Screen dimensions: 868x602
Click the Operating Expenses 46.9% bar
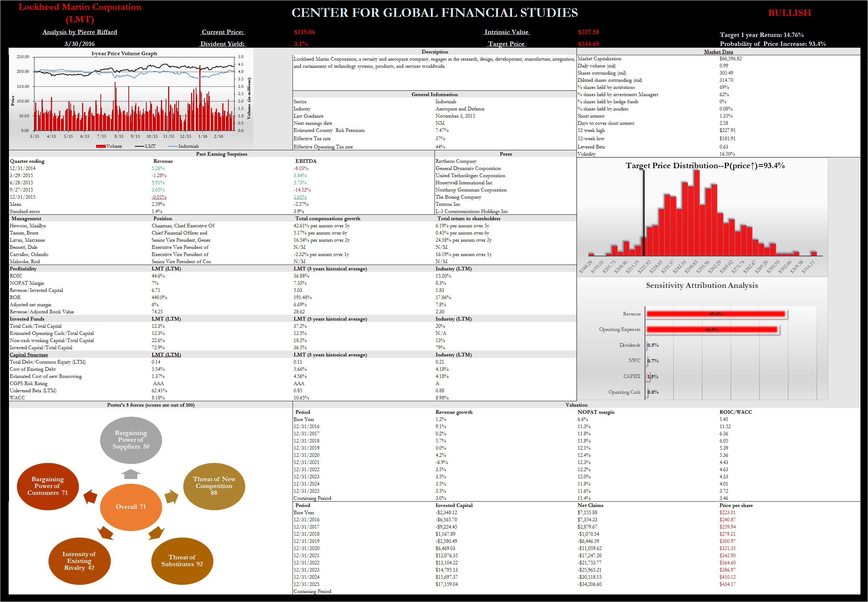(x=712, y=330)
